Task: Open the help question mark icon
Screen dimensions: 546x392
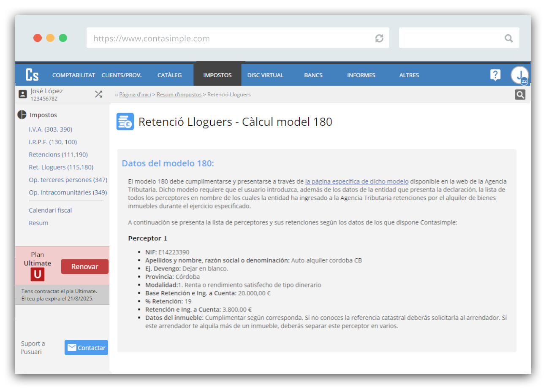Action: click(495, 75)
